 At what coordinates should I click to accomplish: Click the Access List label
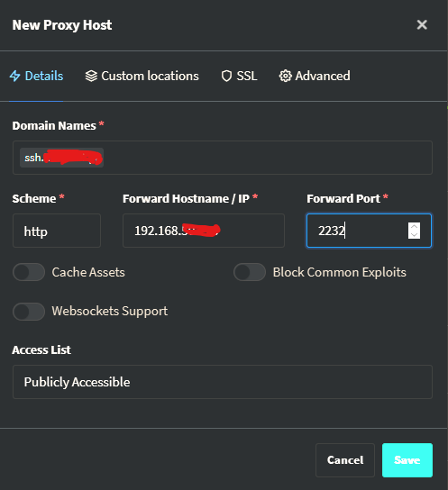[41, 350]
